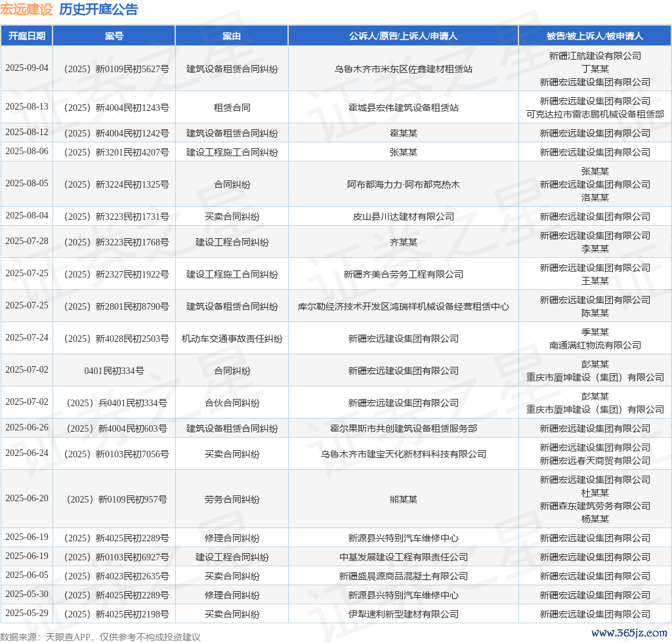Click the 历史开庭公告 heading
Image resolution: width=672 pixels, height=643 pixels.
point(98,9)
